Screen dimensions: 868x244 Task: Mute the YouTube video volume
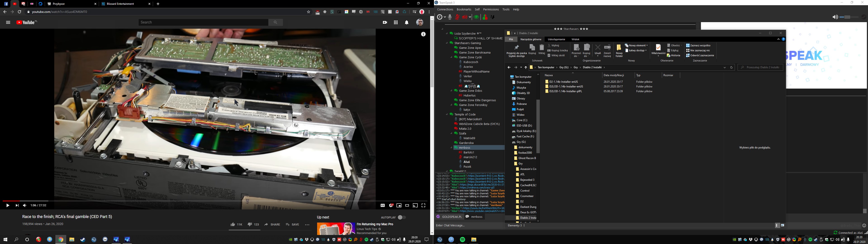tap(25, 205)
